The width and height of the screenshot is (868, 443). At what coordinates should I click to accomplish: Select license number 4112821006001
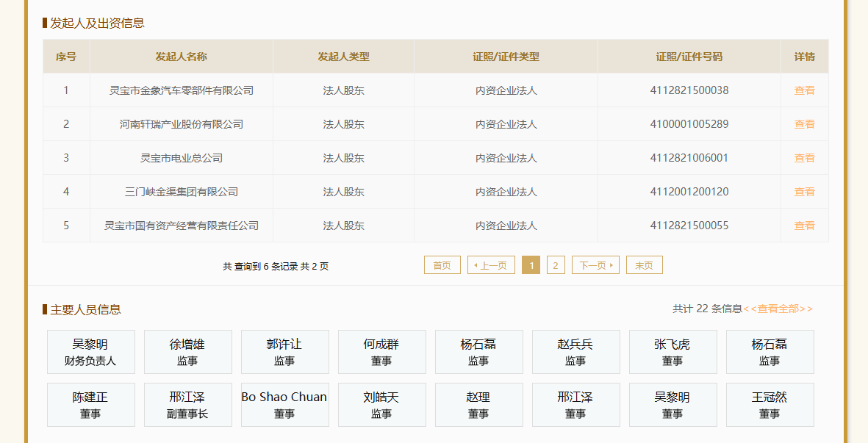click(x=689, y=158)
